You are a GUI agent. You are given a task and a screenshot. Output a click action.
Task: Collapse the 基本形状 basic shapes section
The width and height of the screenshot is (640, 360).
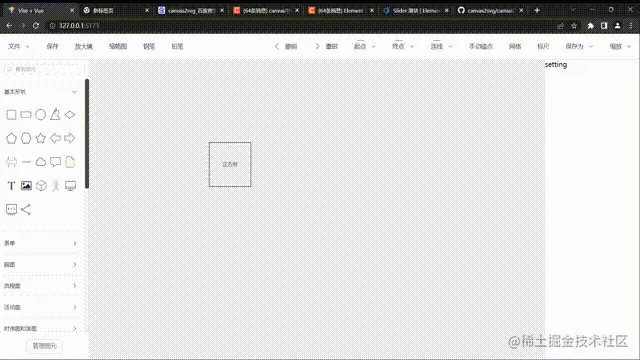(x=40, y=92)
